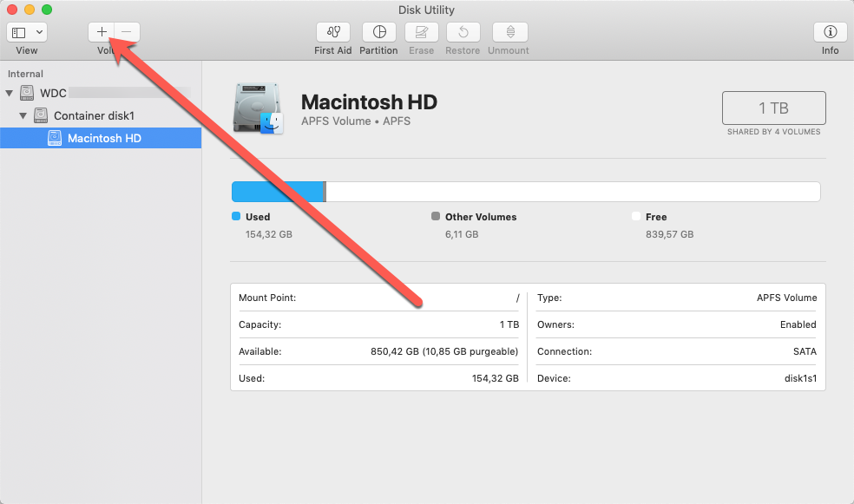Select Macintosh HD volume in sidebar
The height and width of the screenshot is (504, 854).
pos(103,138)
